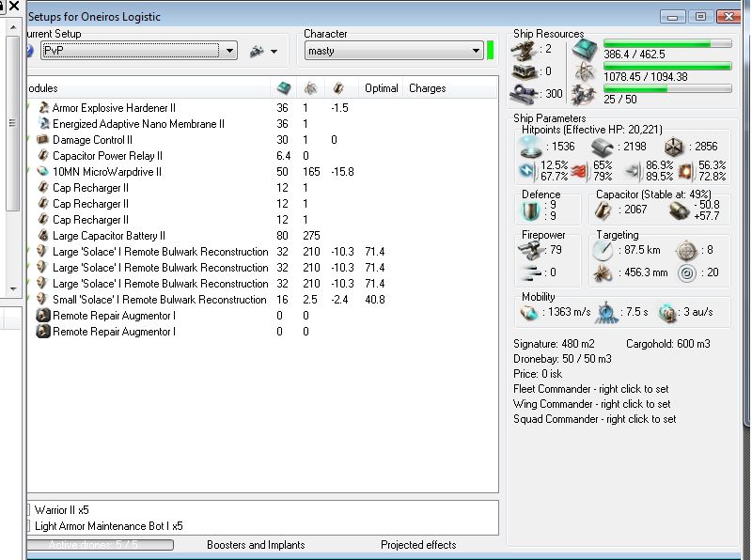
Task: Click the Capacitor Power Relay II icon
Action: pos(43,155)
